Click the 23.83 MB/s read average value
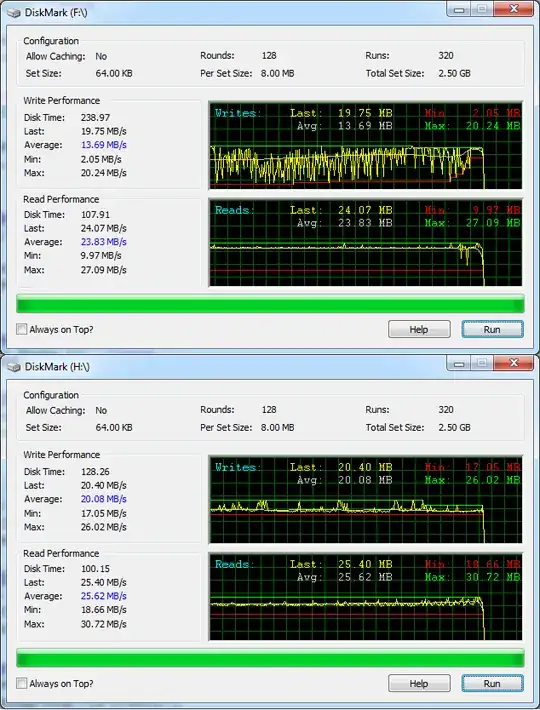540x710 pixels. tap(104, 242)
